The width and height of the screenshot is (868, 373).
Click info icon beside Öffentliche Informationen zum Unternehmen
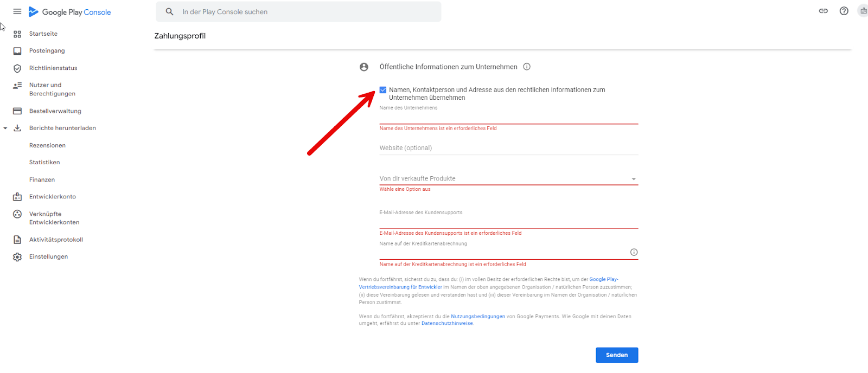pos(527,67)
